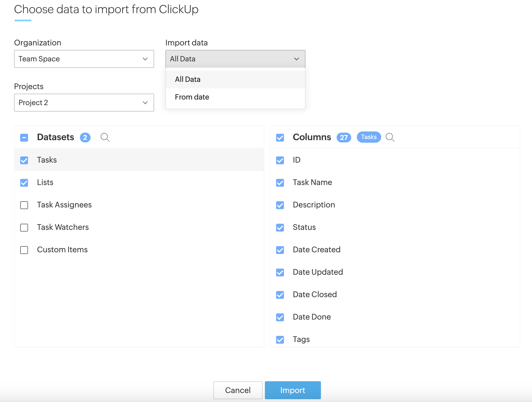Collapse the Import data dropdown

click(x=235, y=59)
